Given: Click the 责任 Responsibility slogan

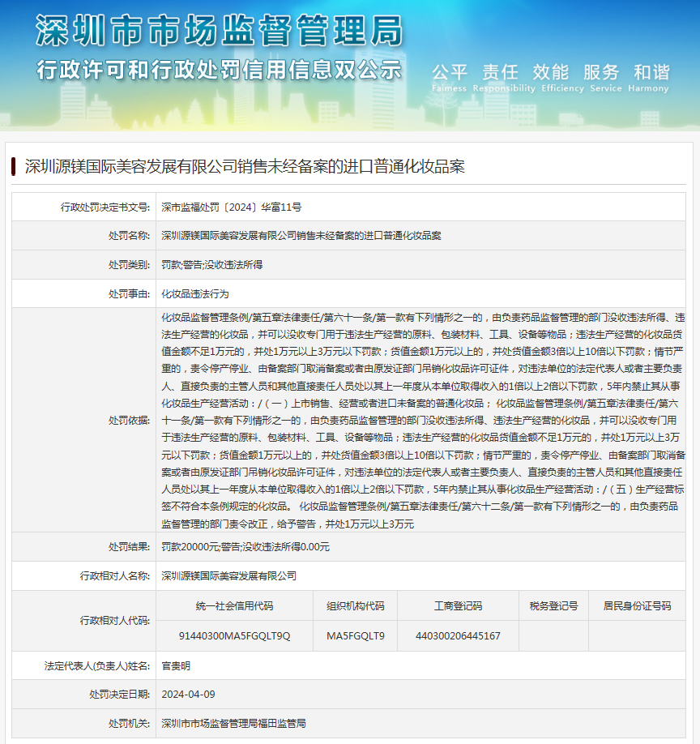Looking at the screenshot, I should click(x=504, y=78).
